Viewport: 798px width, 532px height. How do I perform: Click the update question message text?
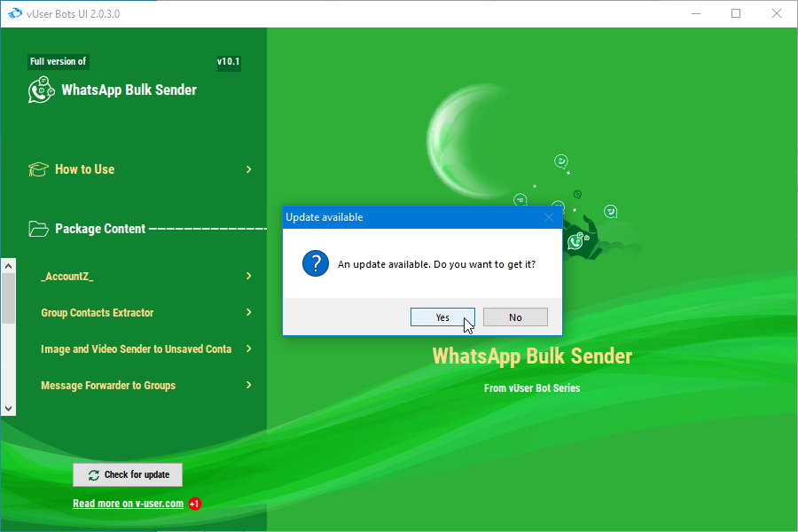(x=436, y=264)
